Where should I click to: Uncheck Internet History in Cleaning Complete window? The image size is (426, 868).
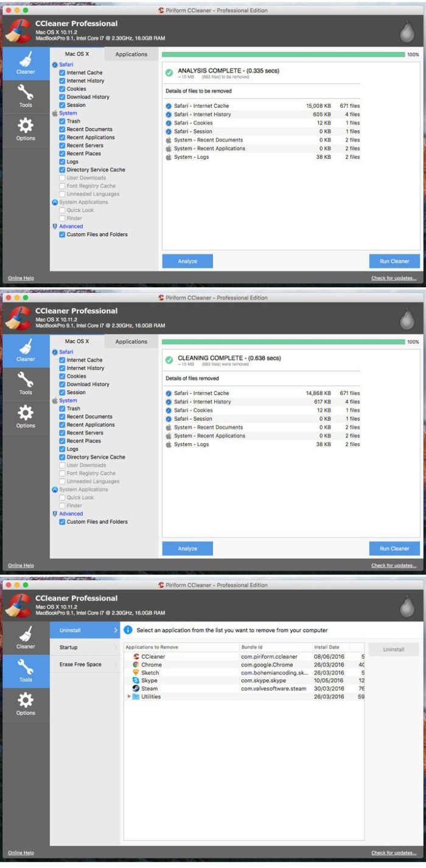[62, 368]
